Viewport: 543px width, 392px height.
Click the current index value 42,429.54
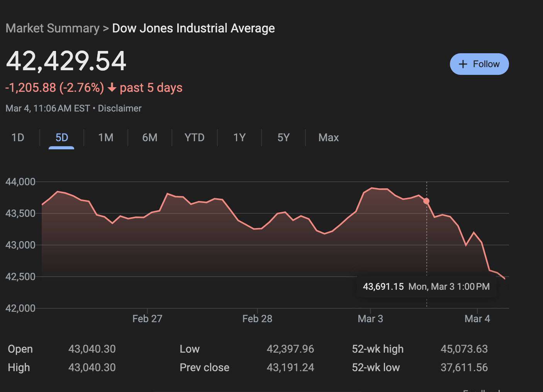pyautogui.click(x=66, y=61)
